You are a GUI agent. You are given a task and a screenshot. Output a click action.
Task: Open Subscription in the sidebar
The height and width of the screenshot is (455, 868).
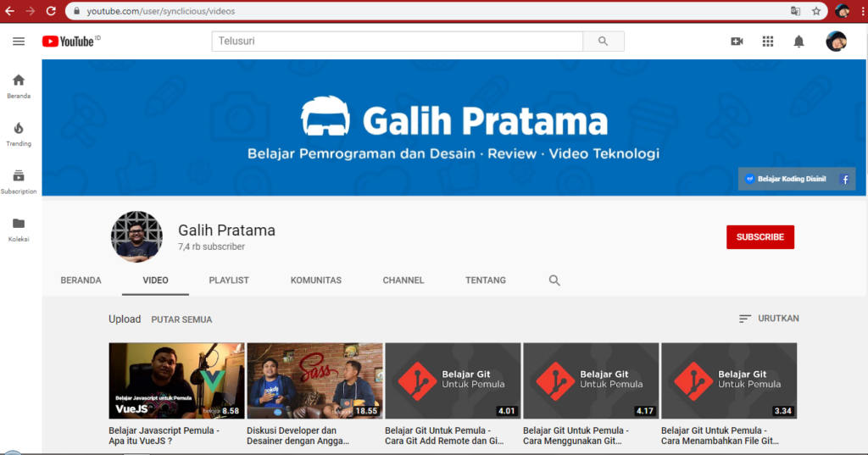(19, 182)
